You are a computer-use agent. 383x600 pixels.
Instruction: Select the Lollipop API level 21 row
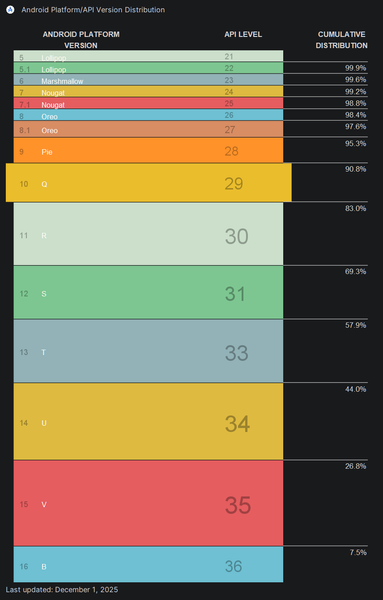coord(148,56)
